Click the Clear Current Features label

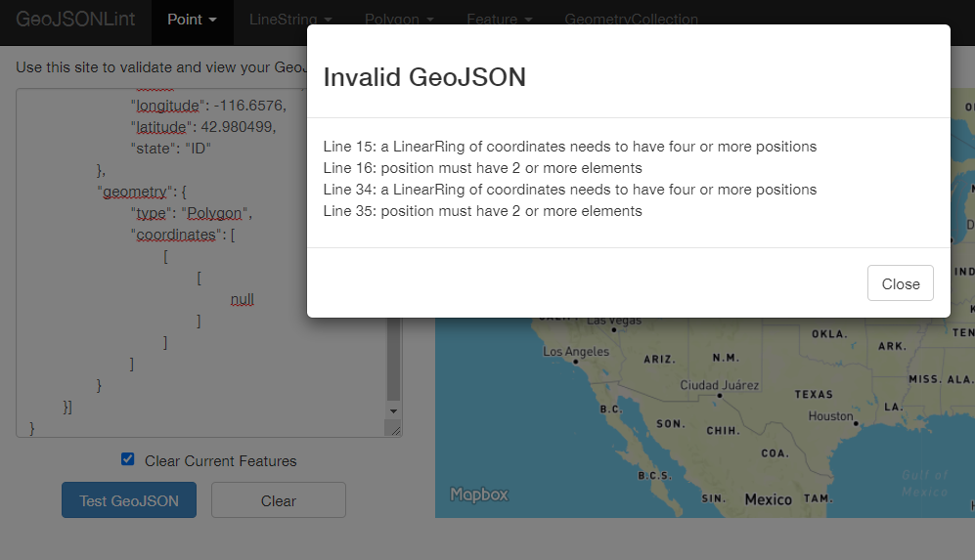tap(221, 461)
